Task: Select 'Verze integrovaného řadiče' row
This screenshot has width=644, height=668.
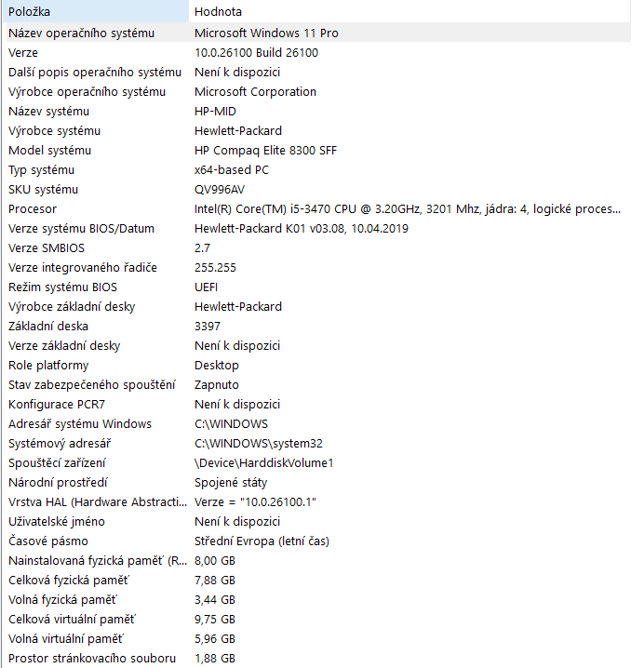Action: point(316,268)
